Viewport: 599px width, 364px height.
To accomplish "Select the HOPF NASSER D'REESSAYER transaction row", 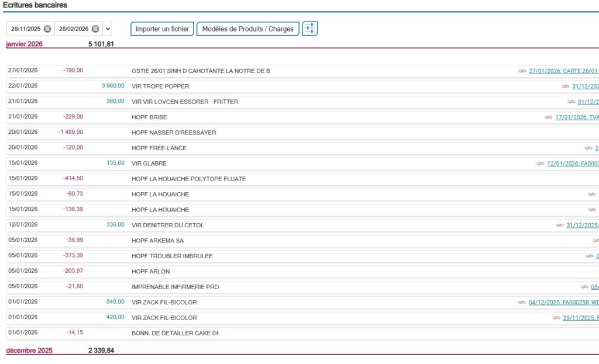I will (174, 133).
